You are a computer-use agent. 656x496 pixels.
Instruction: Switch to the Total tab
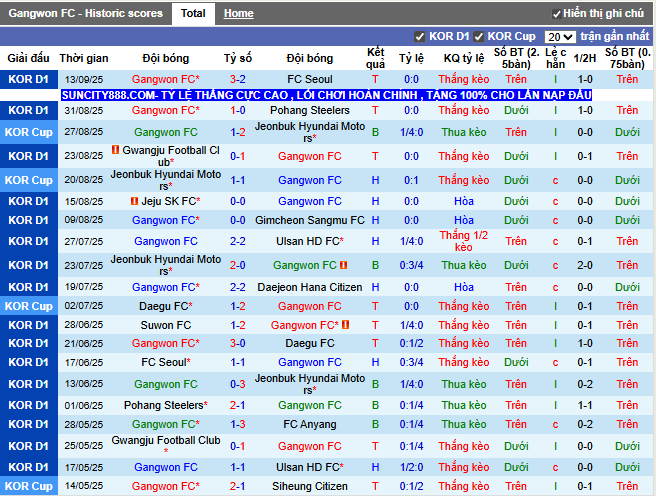pyautogui.click(x=193, y=13)
